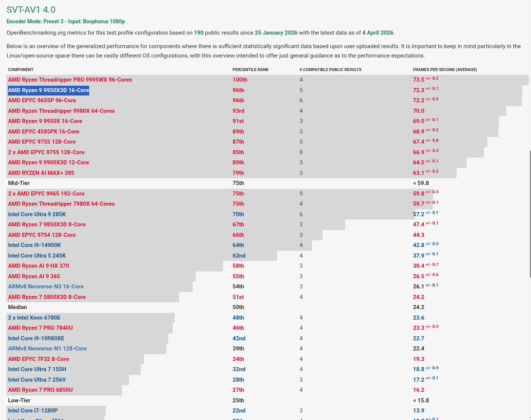The width and height of the screenshot is (531, 420).
Task: Click the SVT-AV1 4.0 page heading
Action: 31,10
